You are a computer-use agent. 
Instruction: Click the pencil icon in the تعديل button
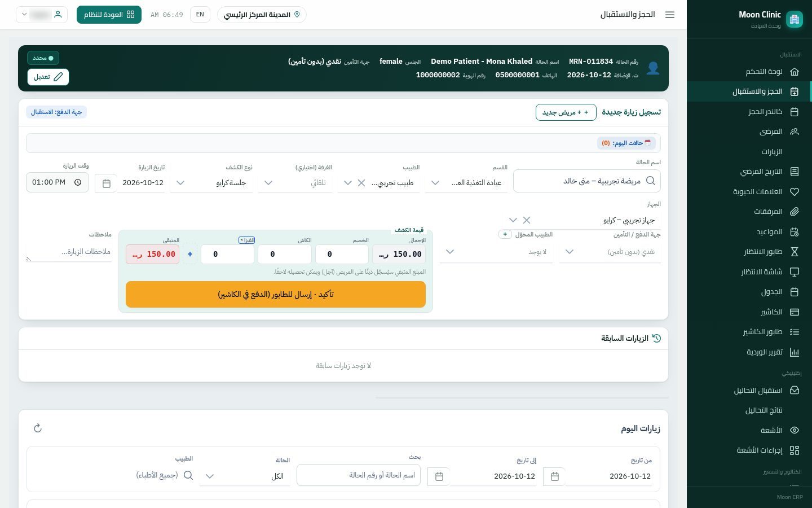(58, 77)
